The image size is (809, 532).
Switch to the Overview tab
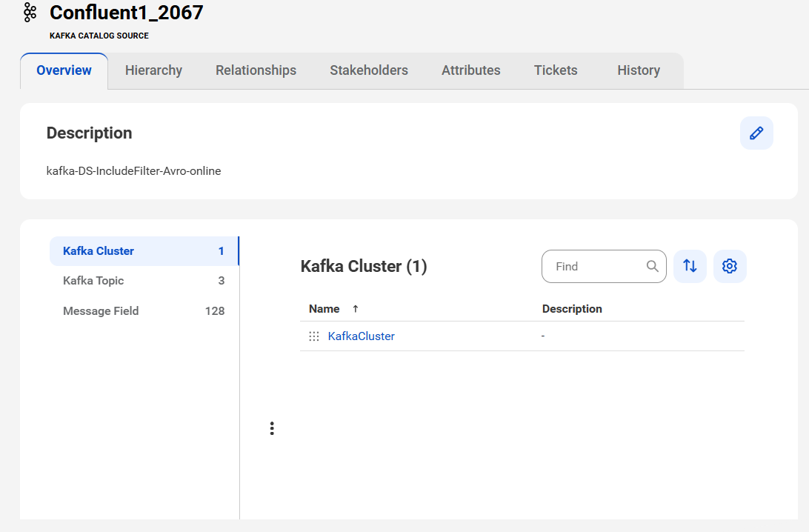[64, 70]
